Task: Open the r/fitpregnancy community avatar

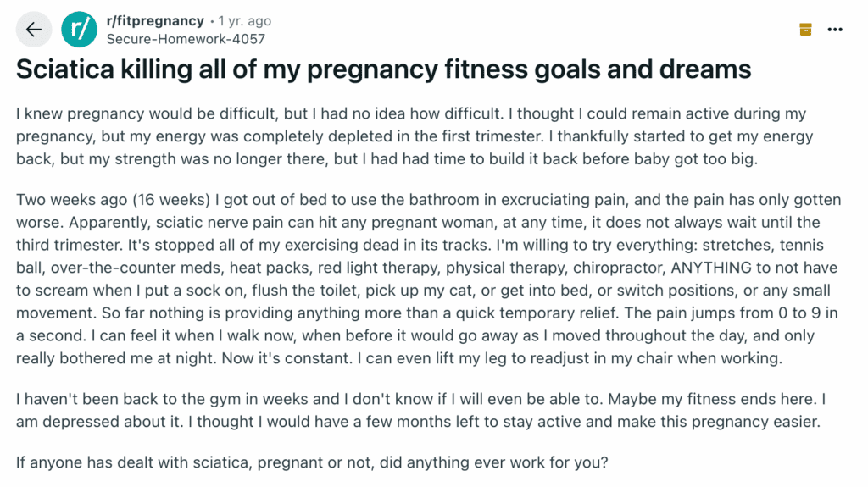Action: [80, 30]
